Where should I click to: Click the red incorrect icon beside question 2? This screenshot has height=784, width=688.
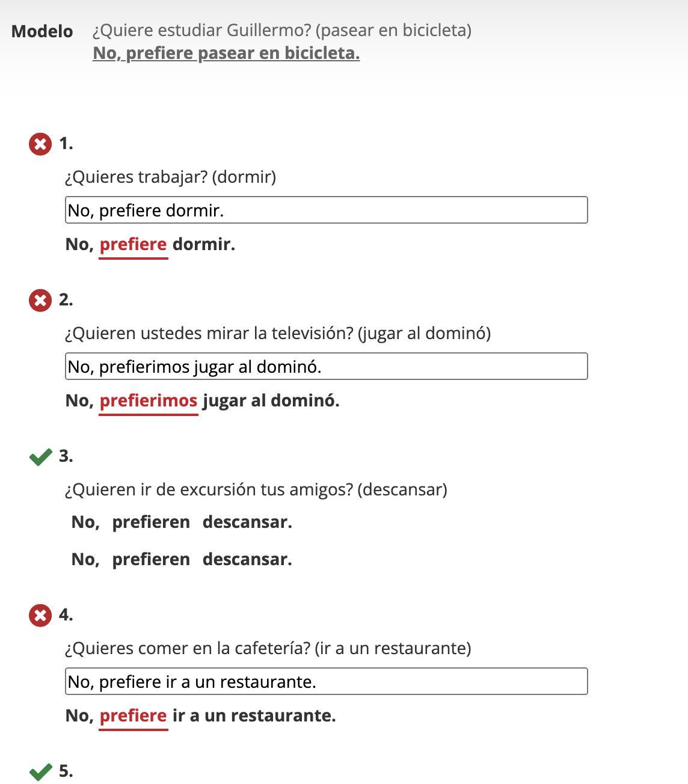40,300
